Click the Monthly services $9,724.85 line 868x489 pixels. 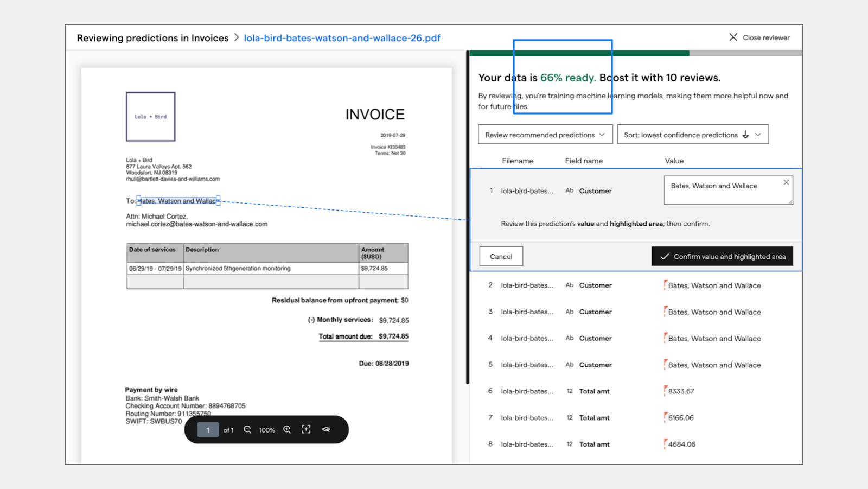(359, 320)
